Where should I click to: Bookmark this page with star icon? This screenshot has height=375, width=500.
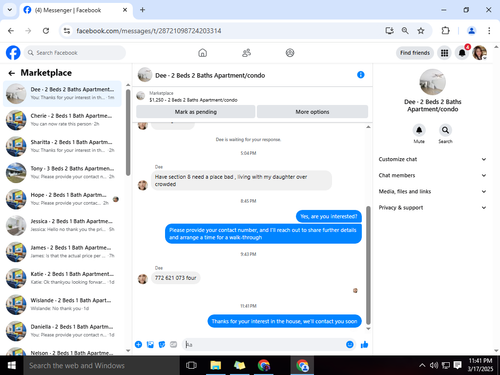(x=421, y=31)
